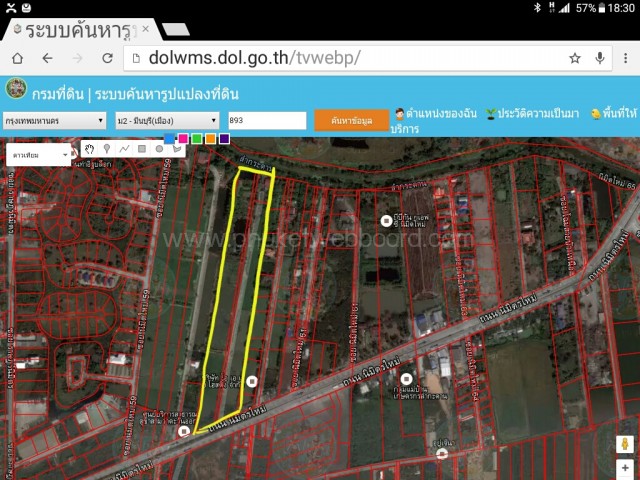The height and width of the screenshot is (480, 640).
Task: Activate Street View pegman icon
Action: point(625,444)
